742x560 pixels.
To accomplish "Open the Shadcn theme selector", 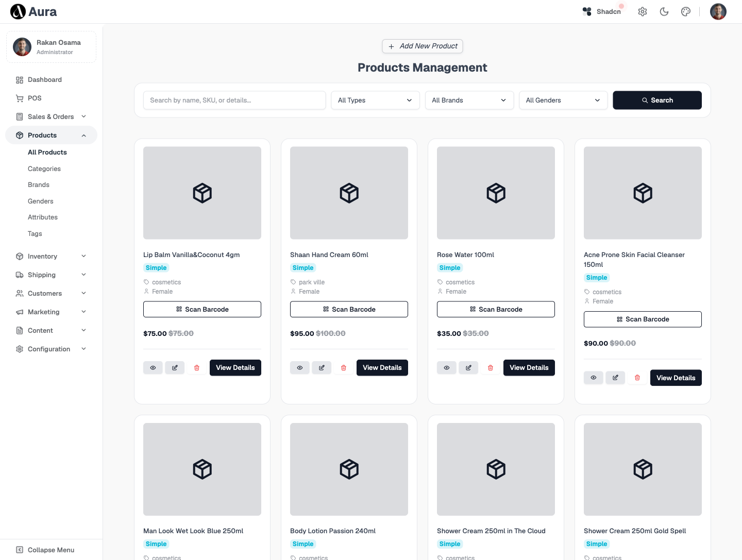I will point(602,11).
